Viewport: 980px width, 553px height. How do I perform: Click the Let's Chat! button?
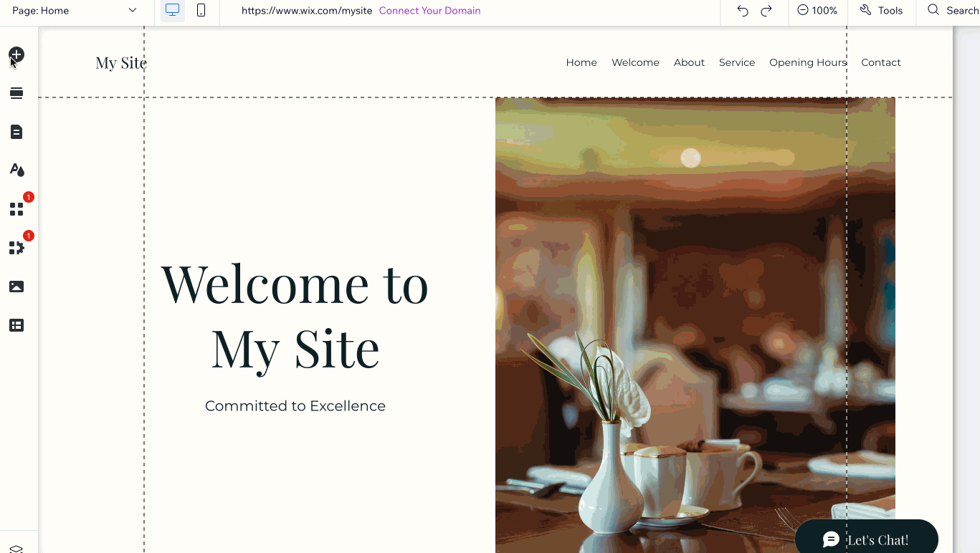tap(866, 539)
